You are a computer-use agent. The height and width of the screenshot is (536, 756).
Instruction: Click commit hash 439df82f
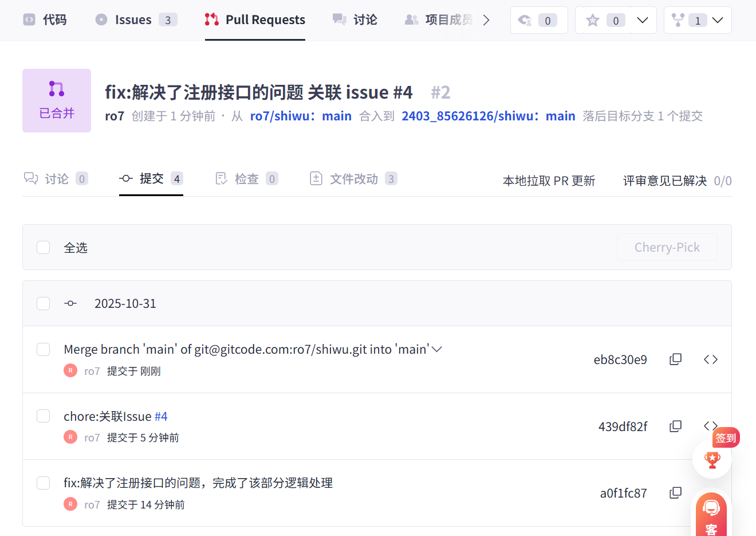[623, 427]
